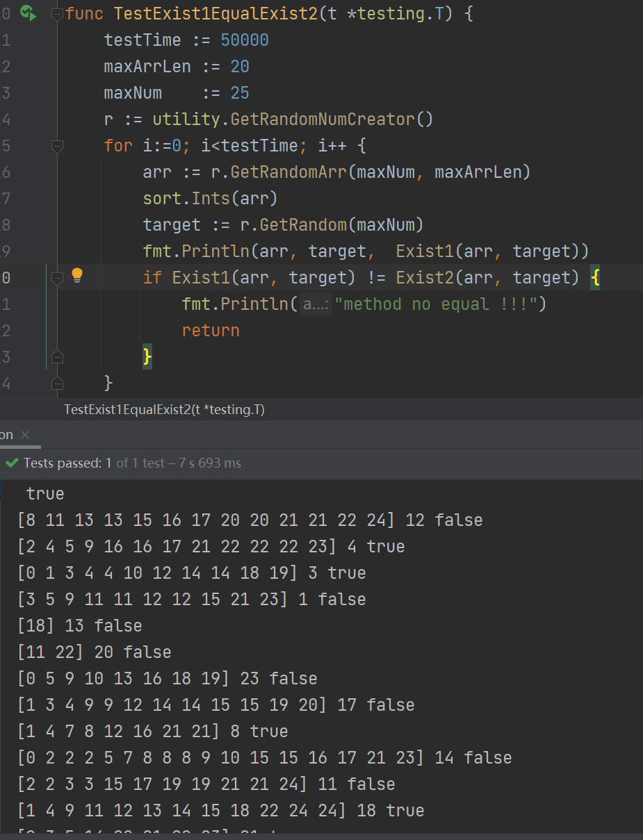Close the run tool window tab
This screenshot has width=643, height=840.
click(x=25, y=435)
